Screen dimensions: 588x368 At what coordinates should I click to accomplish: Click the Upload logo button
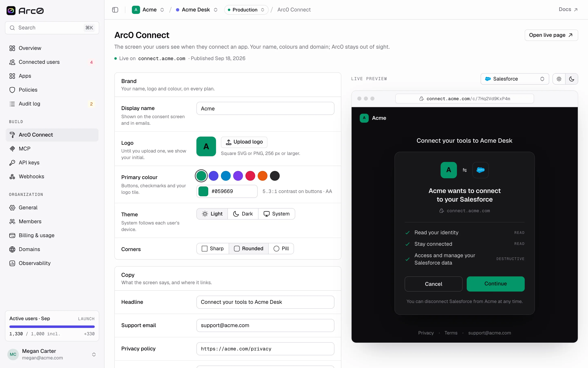click(244, 142)
